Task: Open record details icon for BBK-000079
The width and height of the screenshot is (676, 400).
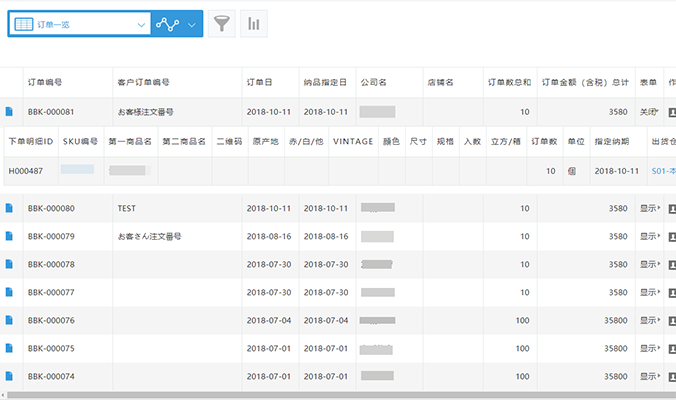Action: pyautogui.click(x=9, y=236)
